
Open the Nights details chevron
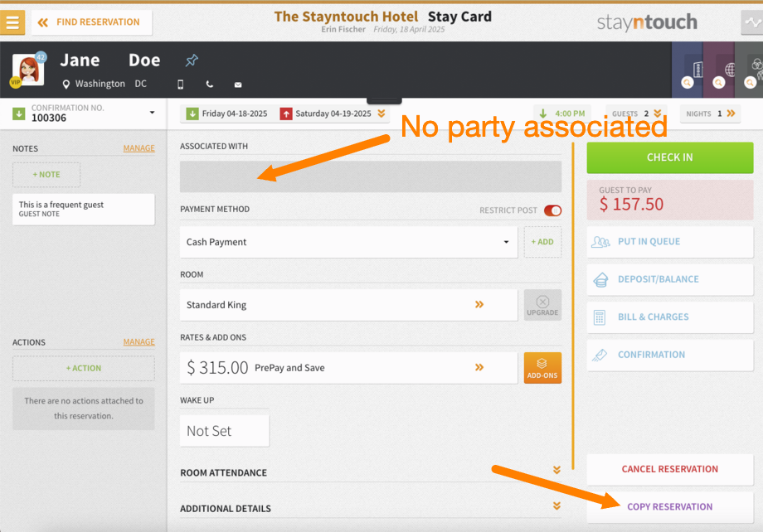point(731,114)
